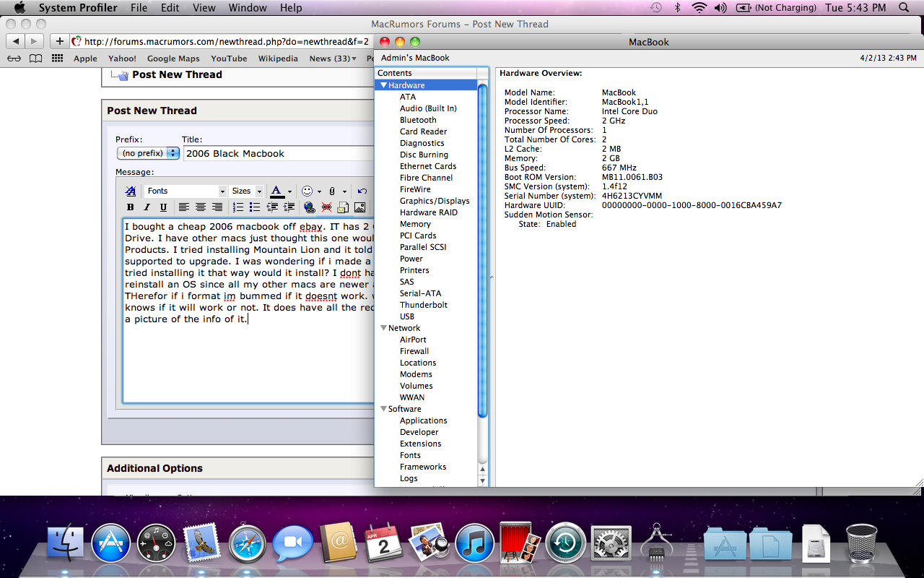Go forward with Safari's forward arrow
The height and width of the screenshot is (578, 924).
pos(35,41)
